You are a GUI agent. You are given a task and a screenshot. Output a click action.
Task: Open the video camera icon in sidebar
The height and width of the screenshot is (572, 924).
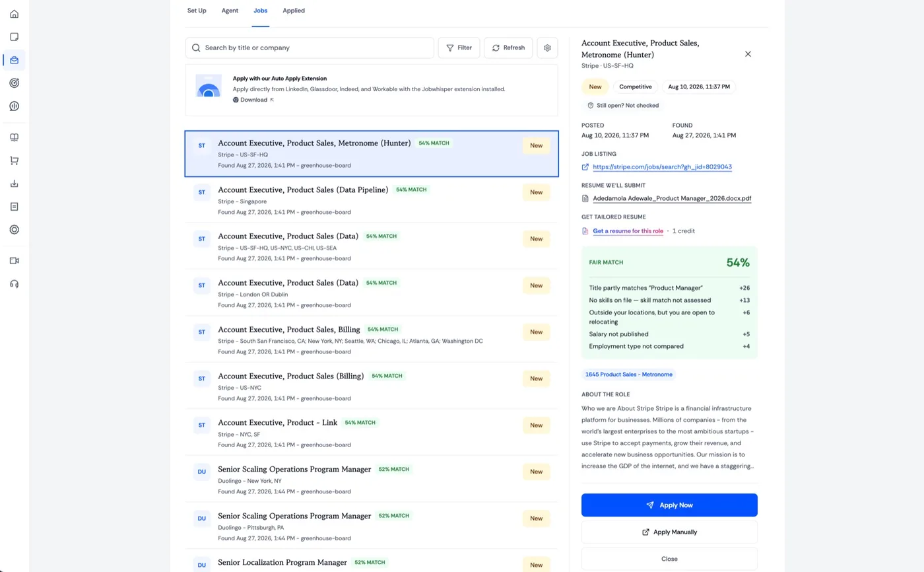[x=15, y=261]
